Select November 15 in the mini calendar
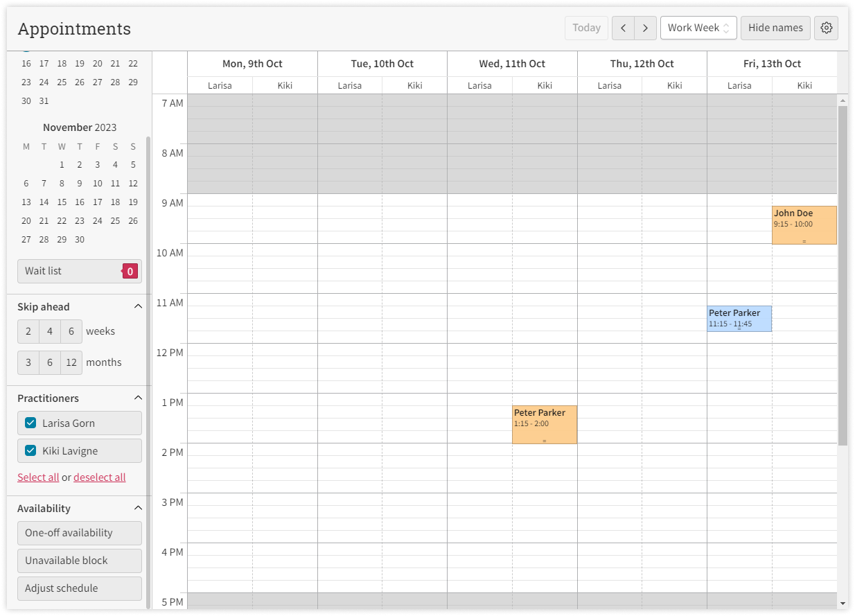 pos(62,202)
